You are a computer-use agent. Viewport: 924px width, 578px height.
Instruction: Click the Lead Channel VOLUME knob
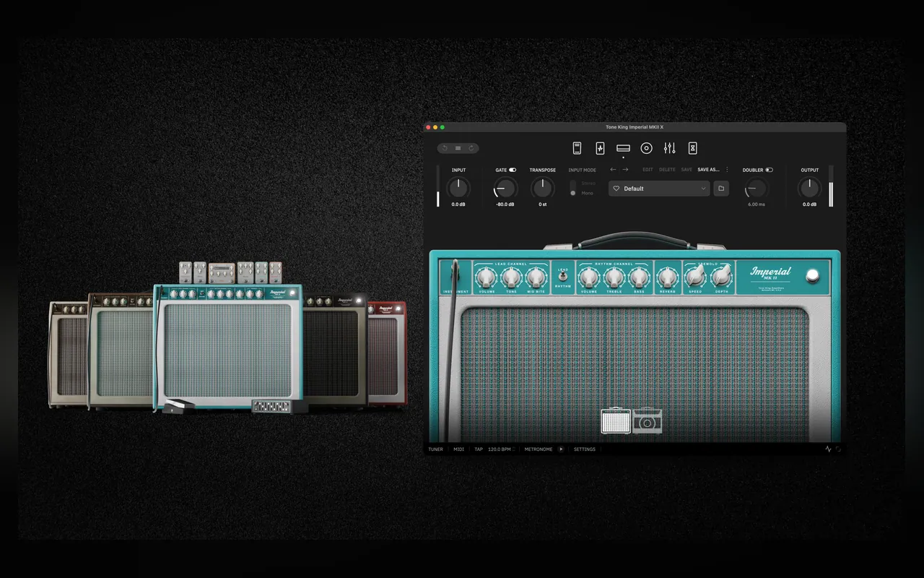(487, 277)
